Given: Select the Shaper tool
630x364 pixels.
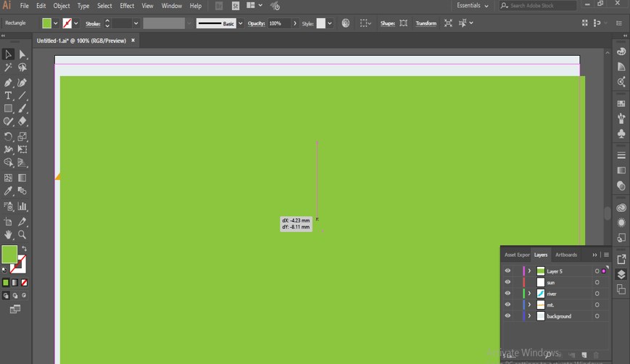Looking at the screenshot, I should 8,121.
